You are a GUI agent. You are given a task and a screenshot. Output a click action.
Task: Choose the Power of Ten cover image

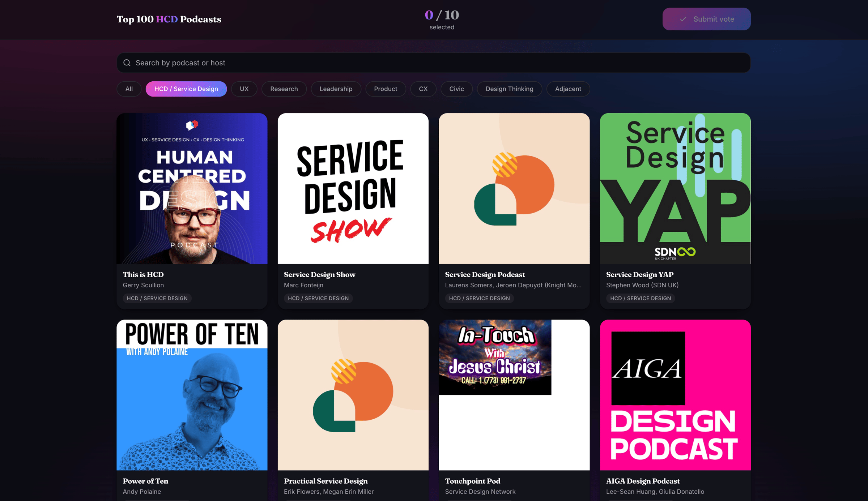click(x=192, y=395)
